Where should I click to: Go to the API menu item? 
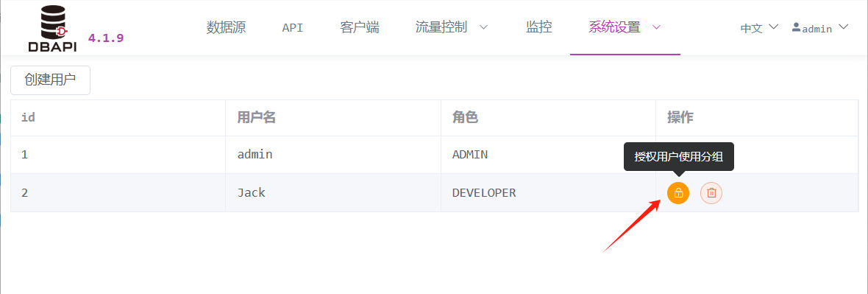coord(292,28)
